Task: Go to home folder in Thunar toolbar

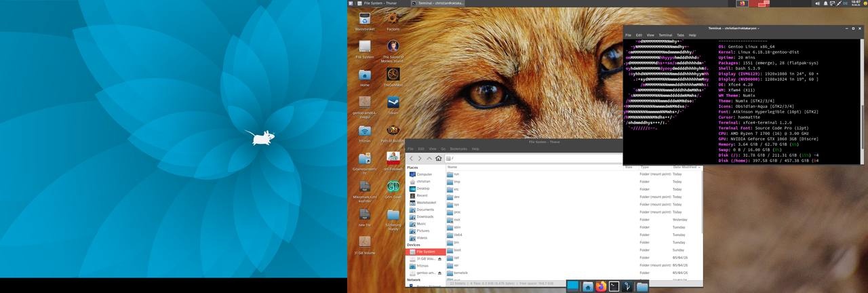Action: (x=439, y=158)
